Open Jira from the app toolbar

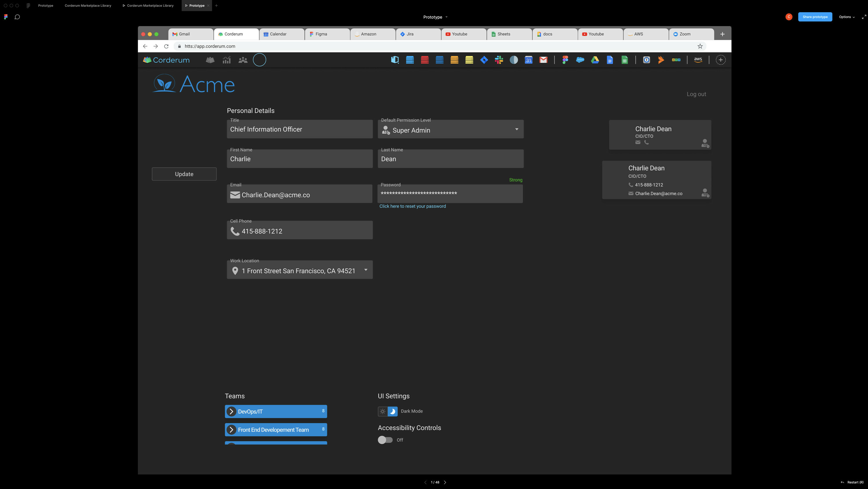(484, 60)
